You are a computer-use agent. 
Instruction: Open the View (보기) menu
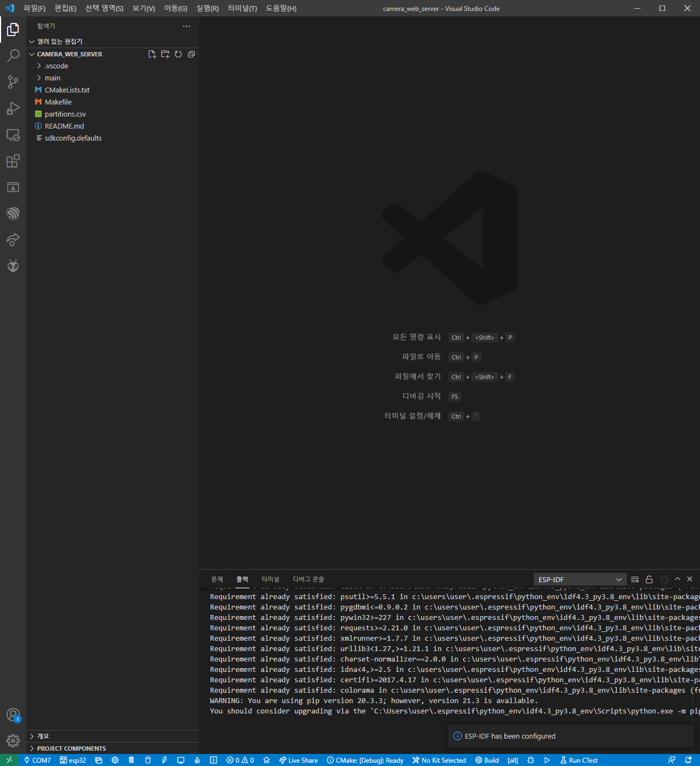point(144,8)
